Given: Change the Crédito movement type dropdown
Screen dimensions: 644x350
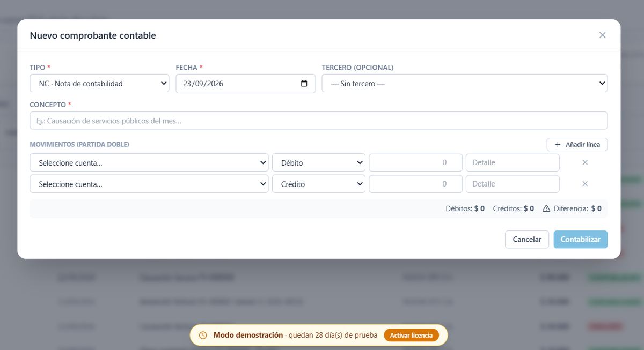Looking at the screenshot, I should click(x=319, y=184).
